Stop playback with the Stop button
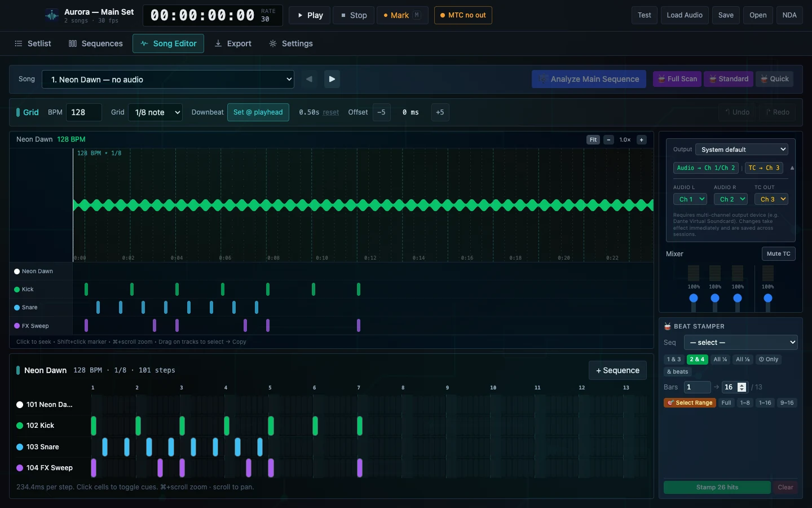Viewport: 812px width, 508px height. (354, 15)
